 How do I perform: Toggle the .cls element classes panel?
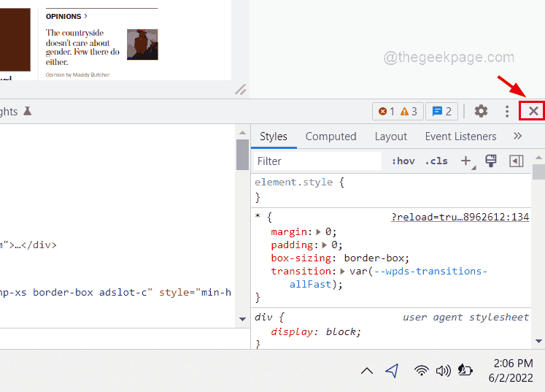pos(436,161)
